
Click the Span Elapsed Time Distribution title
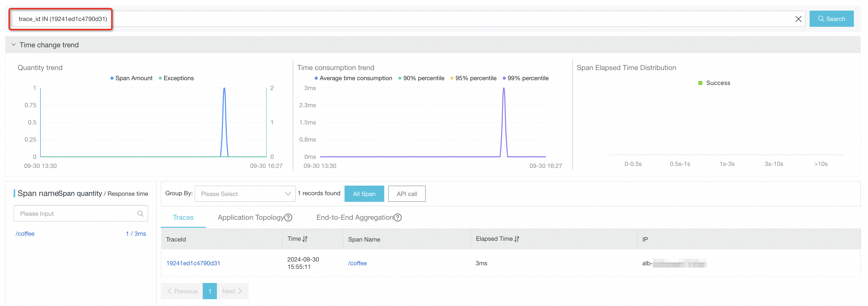pos(626,68)
